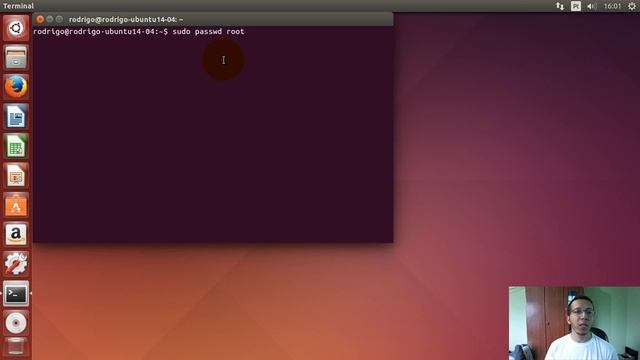Launch LibreOffice Calc spreadsheet
Screen dimensions: 640x360
tap(16, 146)
